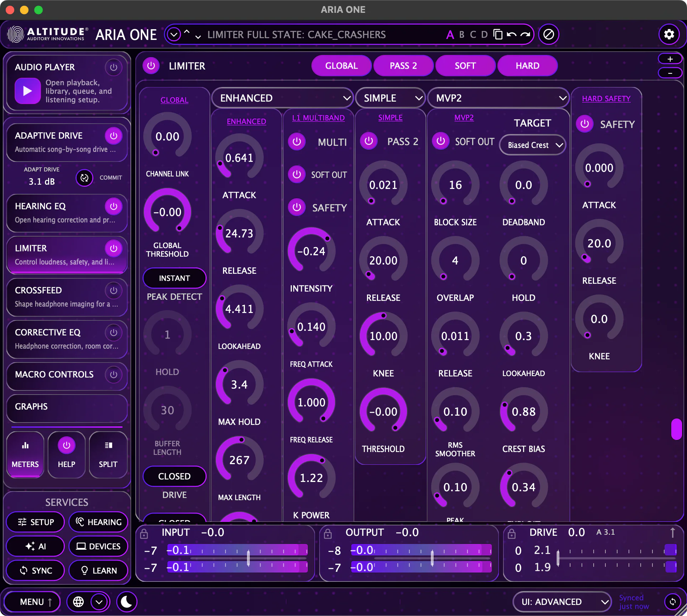Open the MVP2 mode dropdown
This screenshot has height=616, width=687.
[498, 98]
